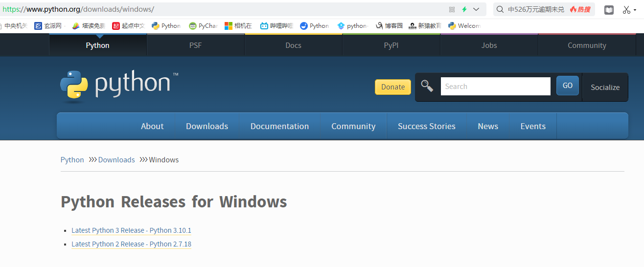Open the 博客园 bookmark

pyautogui.click(x=389, y=26)
